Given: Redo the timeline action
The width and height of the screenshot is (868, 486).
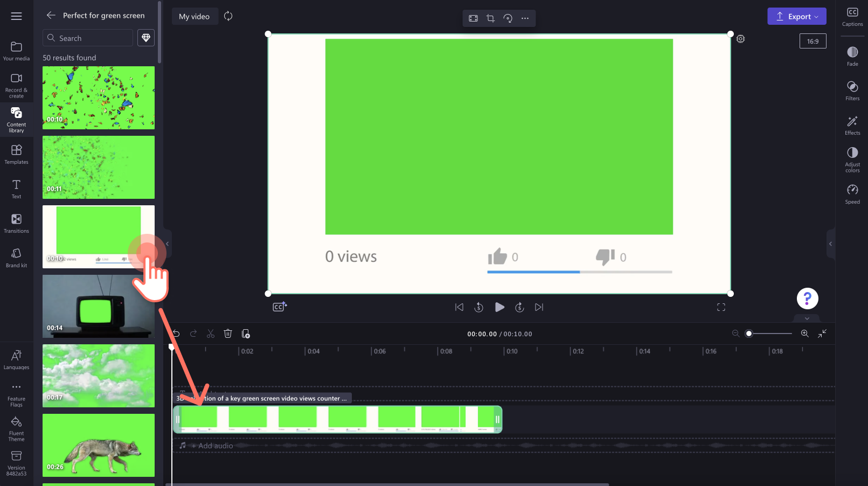Looking at the screenshot, I should pos(193,334).
